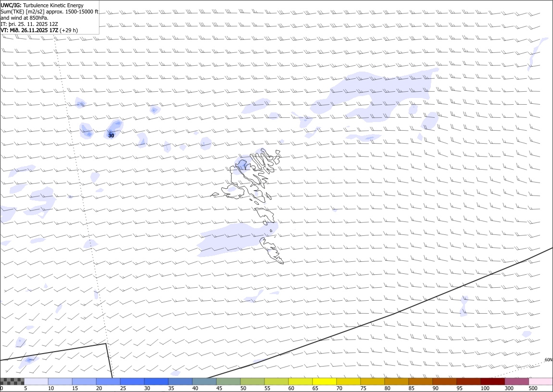Screen dimensions: 553x392
Task: Select the 'and wind at 850hPa.' text
Action: (25, 18)
